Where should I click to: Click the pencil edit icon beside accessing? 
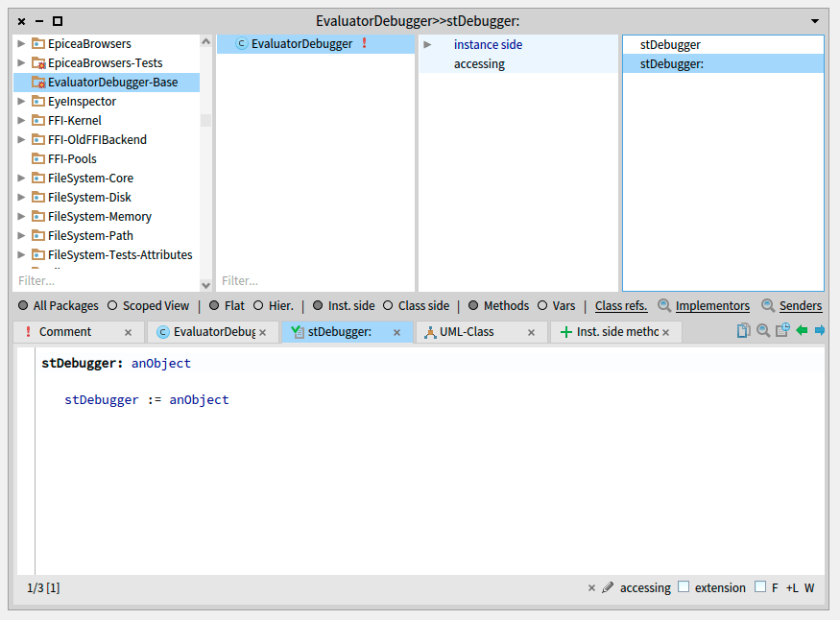pos(608,587)
